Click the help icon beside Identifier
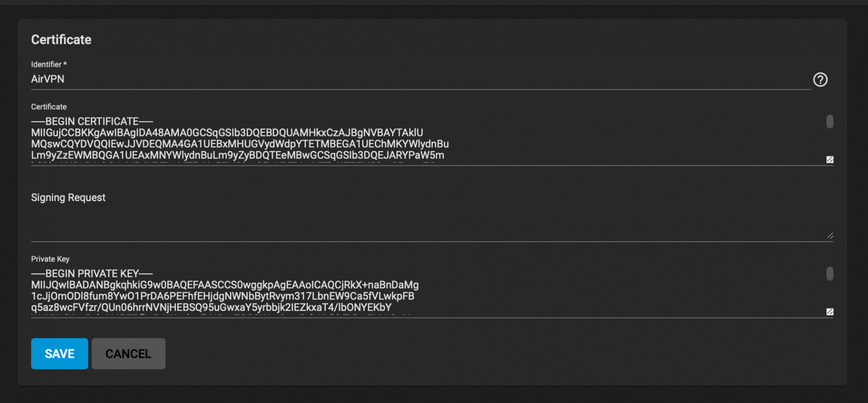 (820, 80)
